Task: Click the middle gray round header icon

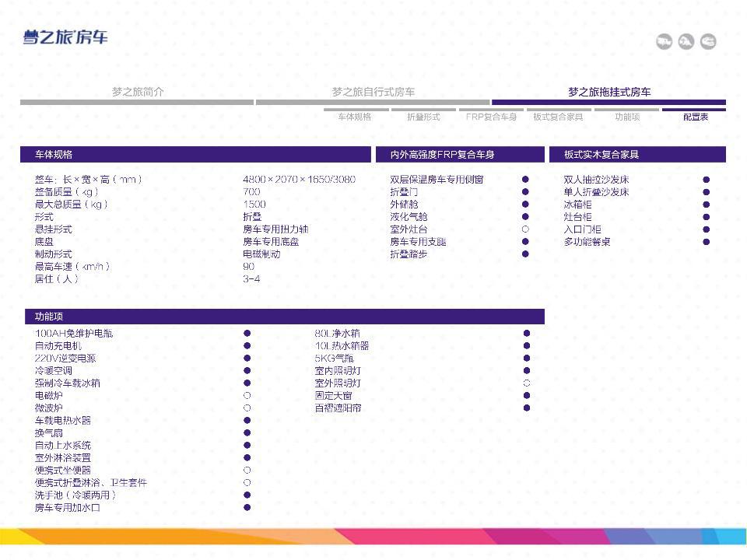Action: [686, 42]
